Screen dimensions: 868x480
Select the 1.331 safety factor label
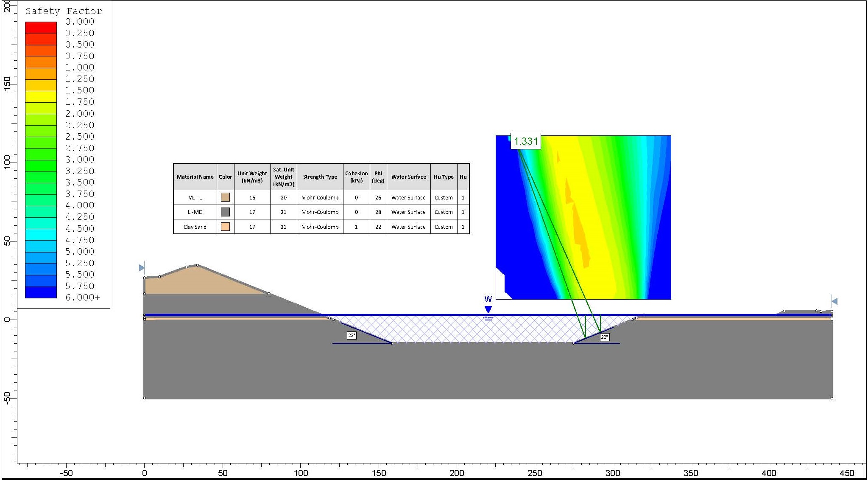point(526,141)
